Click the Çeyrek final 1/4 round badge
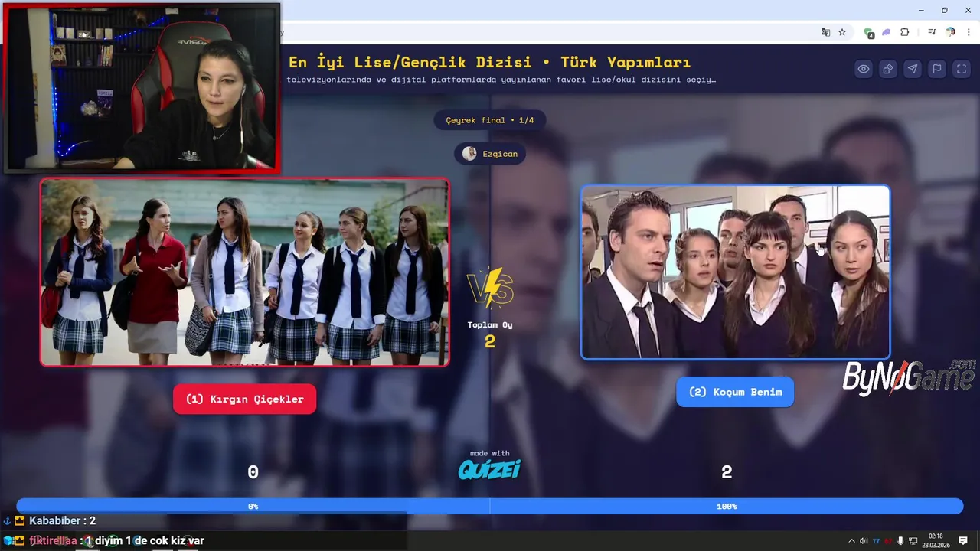Screen dimensions: 980x551 coord(490,120)
